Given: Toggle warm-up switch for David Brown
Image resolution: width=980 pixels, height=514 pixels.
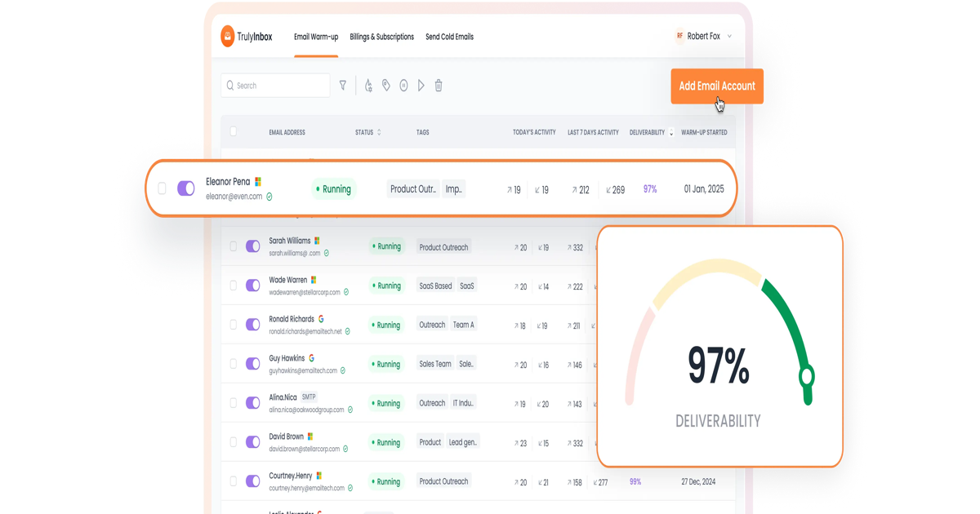Looking at the screenshot, I should pyautogui.click(x=253, y=442).
